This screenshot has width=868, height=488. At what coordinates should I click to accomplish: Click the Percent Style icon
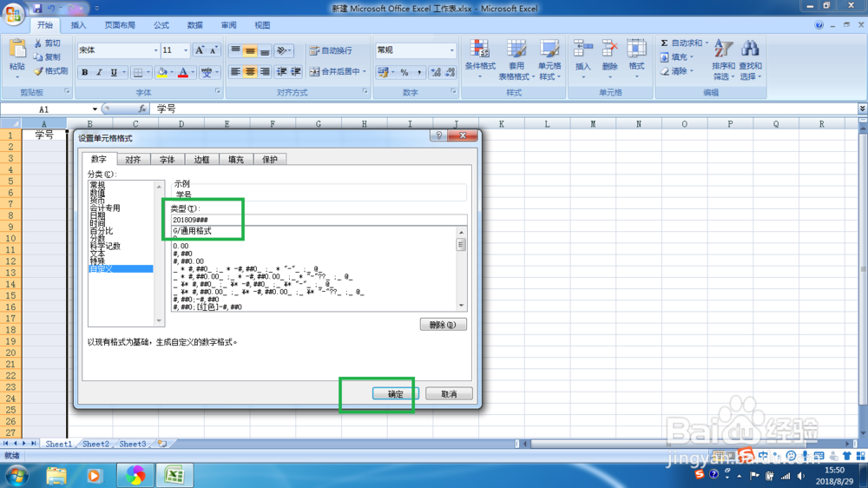[404, 72]
